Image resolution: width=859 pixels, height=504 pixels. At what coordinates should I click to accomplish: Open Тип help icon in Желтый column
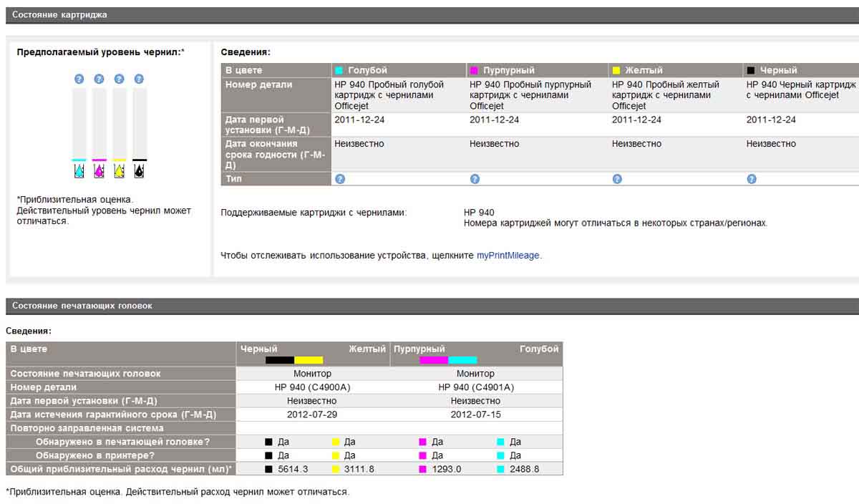[617, 179]
